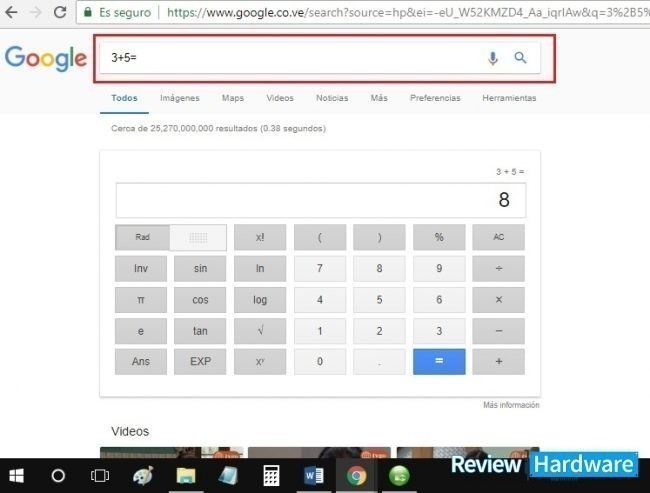The width and height of the screenshot is (650, 493).
Task: Reload the page with refresh icon
Action: [x=60, y=12]
